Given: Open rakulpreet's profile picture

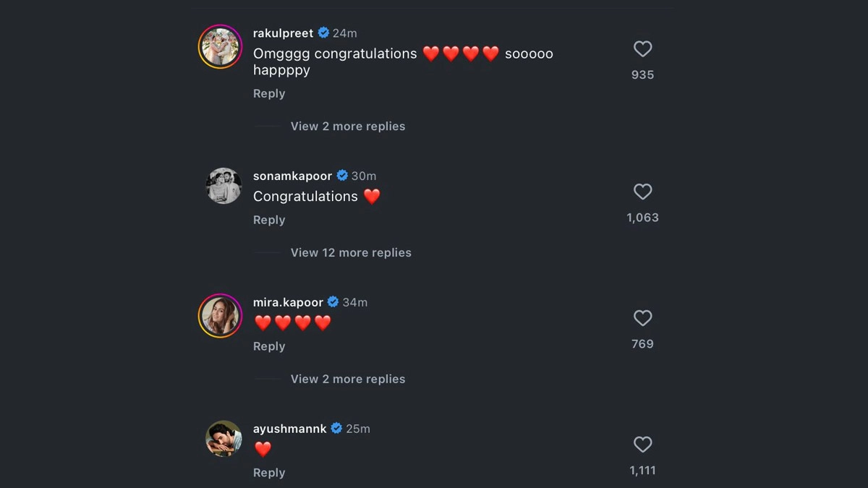Looking at the screenshot, I should point(220,46).
